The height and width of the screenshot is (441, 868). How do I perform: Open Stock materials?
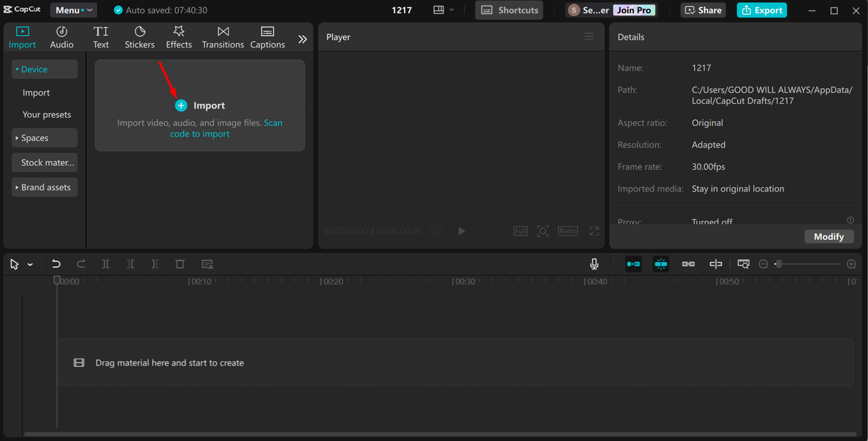click(45, 163)
